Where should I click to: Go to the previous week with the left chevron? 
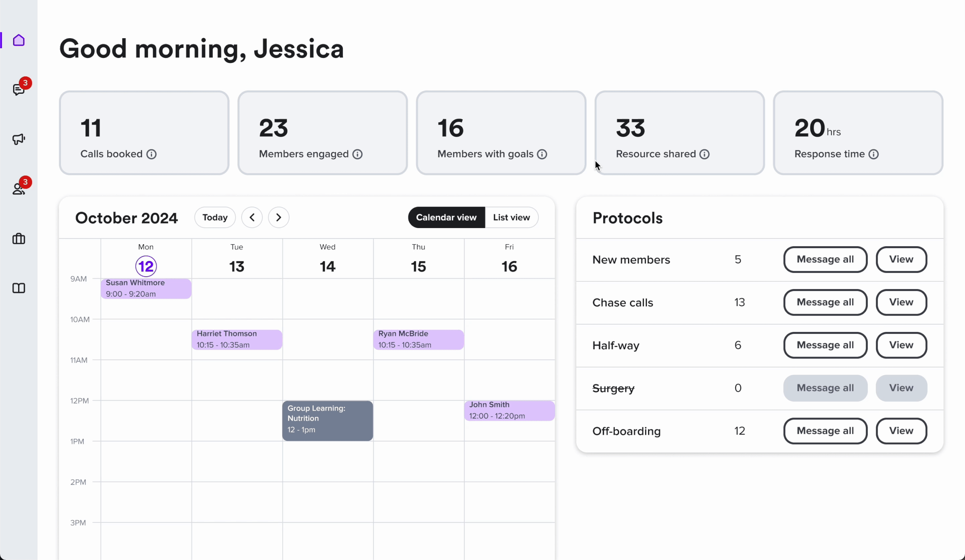(x=252, y=217)
